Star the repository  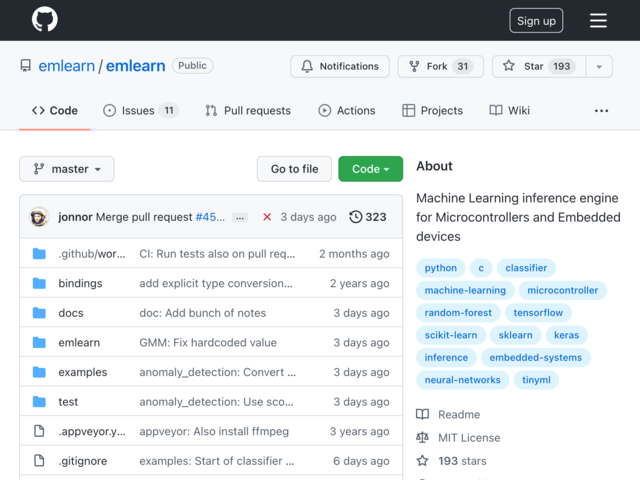[x=539, y=66]
